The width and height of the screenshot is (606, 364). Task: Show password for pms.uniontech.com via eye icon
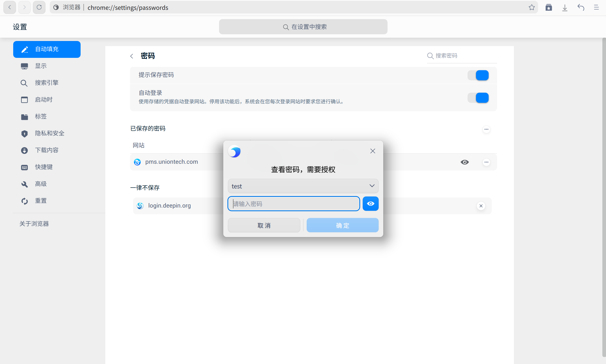[x=465, y=162]
